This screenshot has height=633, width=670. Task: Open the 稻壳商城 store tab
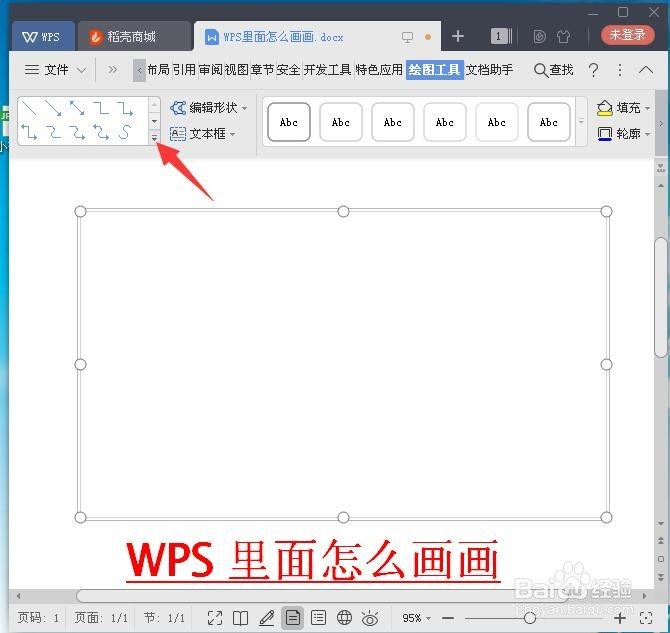pos(133,37)
